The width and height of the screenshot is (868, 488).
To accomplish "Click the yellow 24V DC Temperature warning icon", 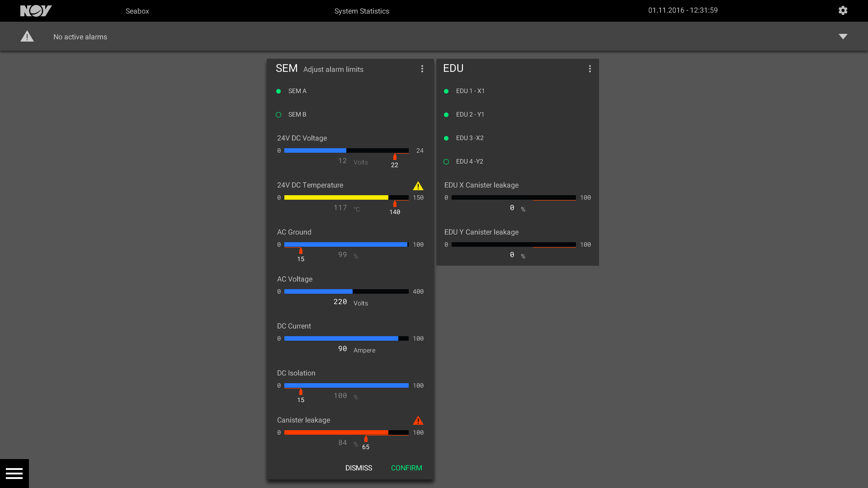I will (x=418, y=186).
